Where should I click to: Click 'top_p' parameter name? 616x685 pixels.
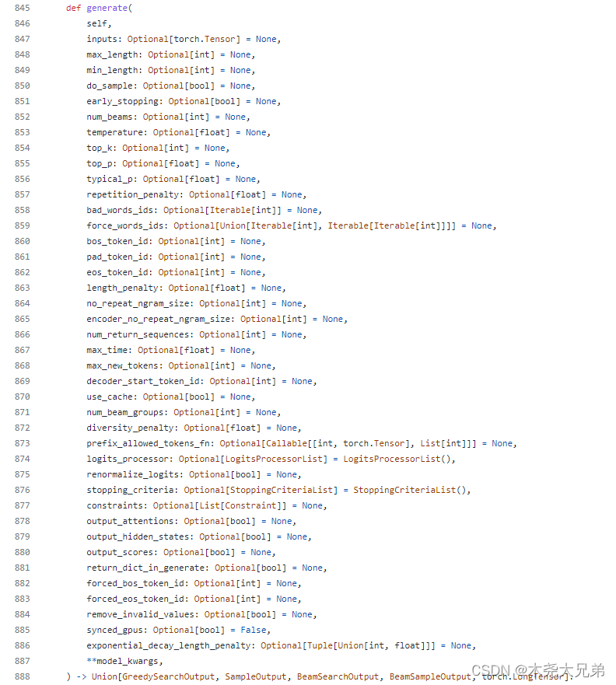(100, 163)
